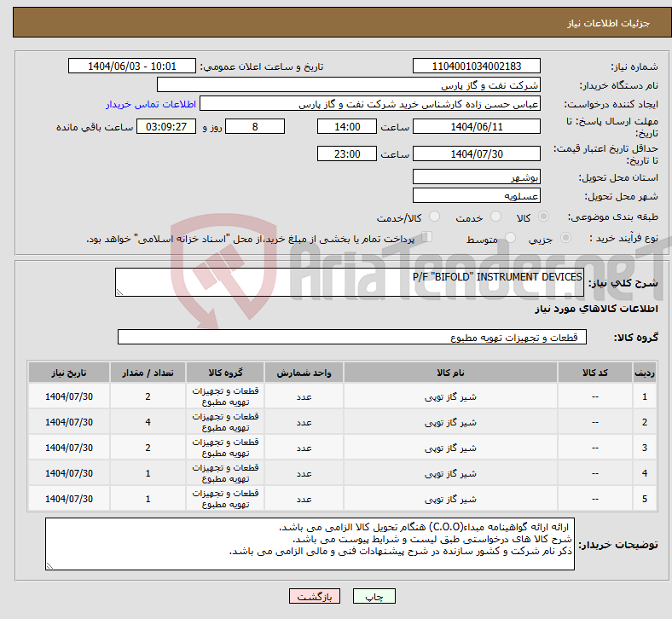Viewport: 672px width, 619px height.
Task: Click the general description BIFOLD INSTRUMENT DEVICES box
Action: [350, 282]
